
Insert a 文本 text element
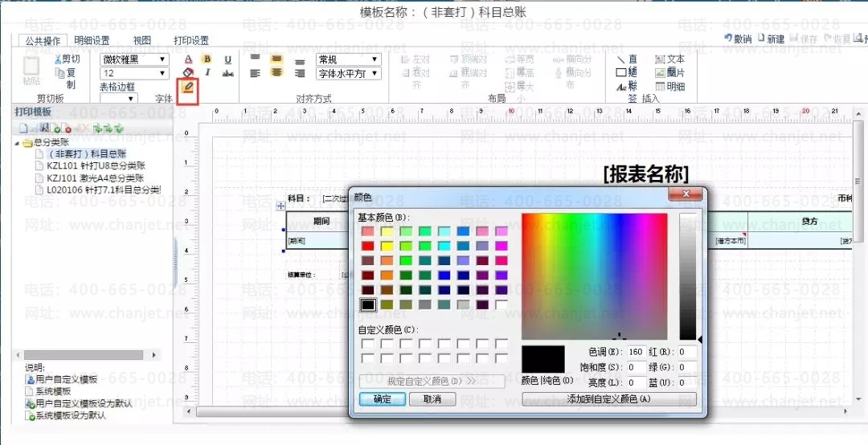click(669, 59)
